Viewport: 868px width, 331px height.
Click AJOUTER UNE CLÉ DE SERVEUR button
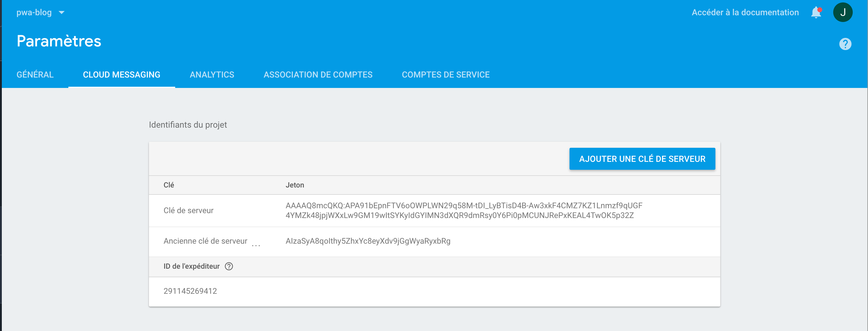(642, 158)
